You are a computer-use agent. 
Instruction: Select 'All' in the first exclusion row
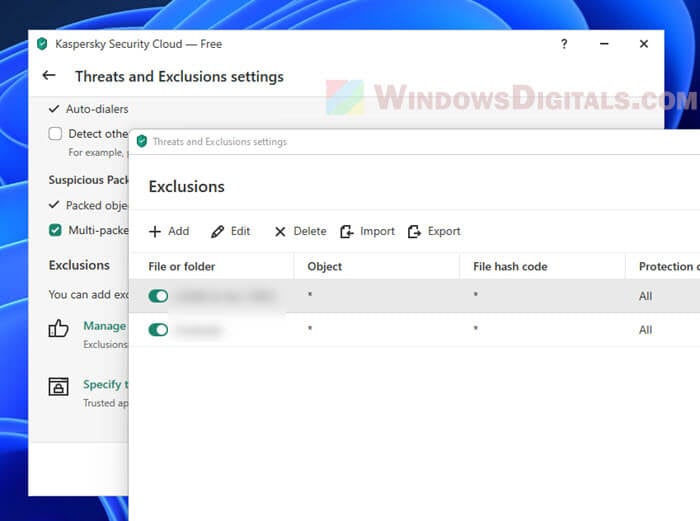pyautogui.click(x=646, y=296)
